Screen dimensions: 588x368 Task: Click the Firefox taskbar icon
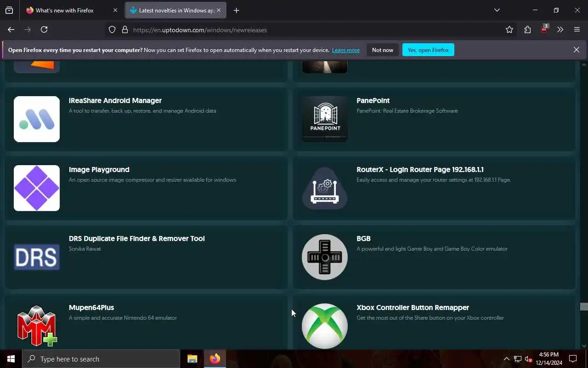(x=215, y=359)
